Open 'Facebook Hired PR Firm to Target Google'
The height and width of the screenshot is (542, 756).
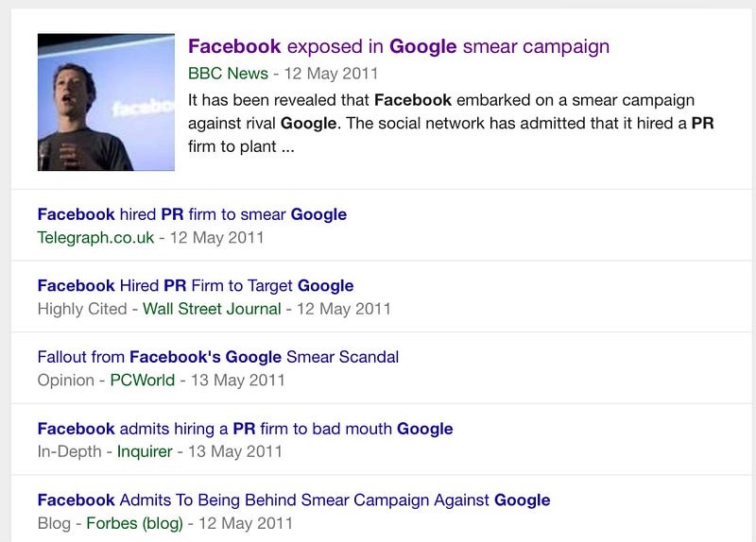point(196,286)
